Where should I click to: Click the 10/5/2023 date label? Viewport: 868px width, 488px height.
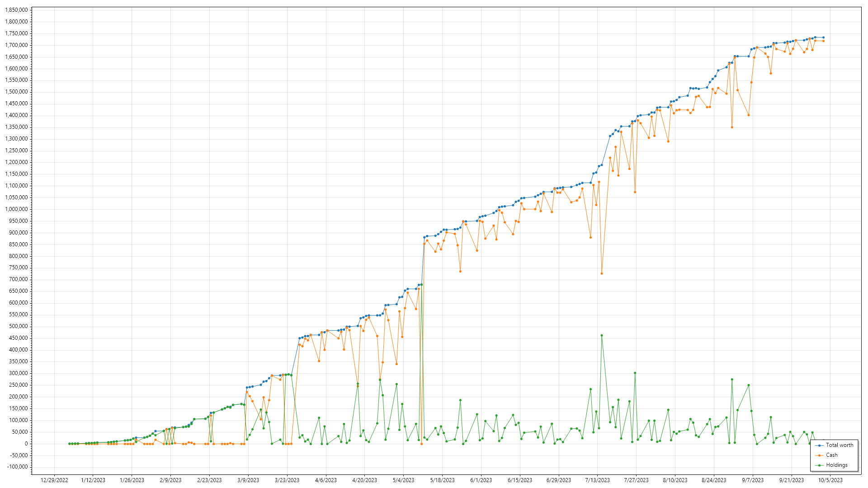(830, 480)
